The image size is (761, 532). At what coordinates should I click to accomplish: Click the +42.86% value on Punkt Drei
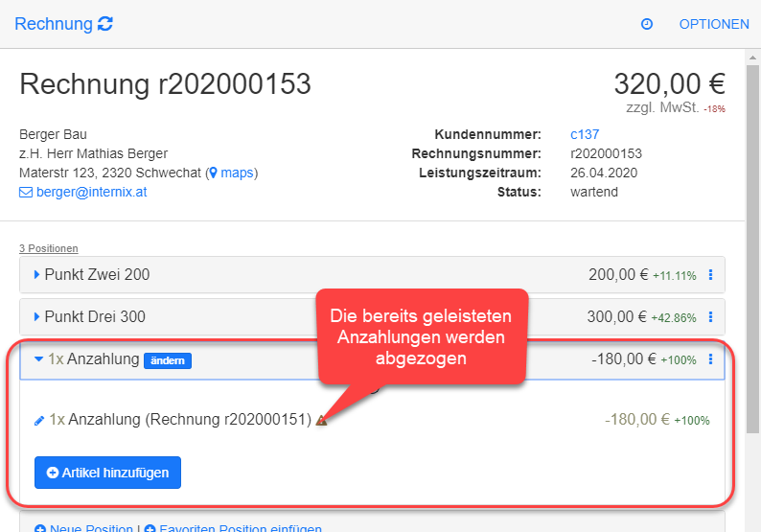tap(673, 318)
